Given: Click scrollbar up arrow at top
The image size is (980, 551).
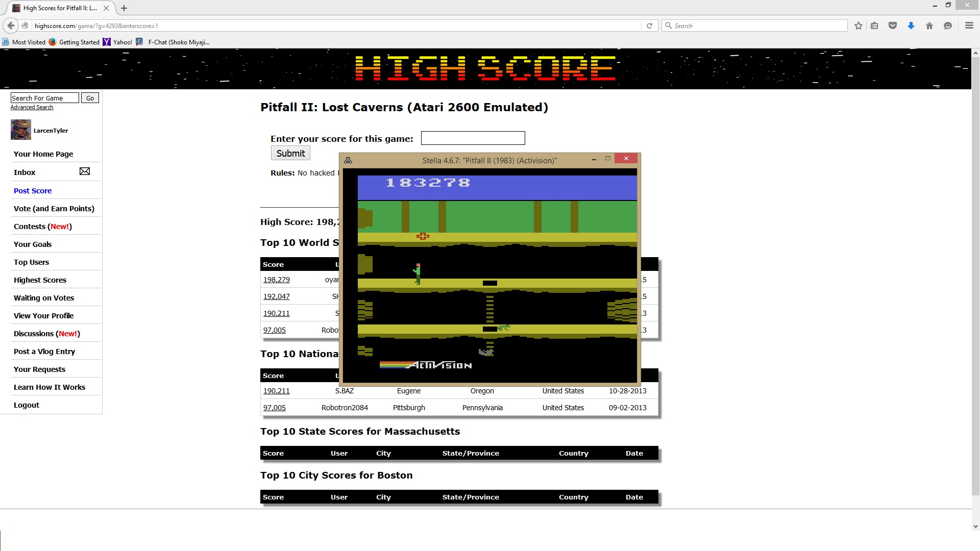Looking at the screenshot, I should tap(975, 53).
